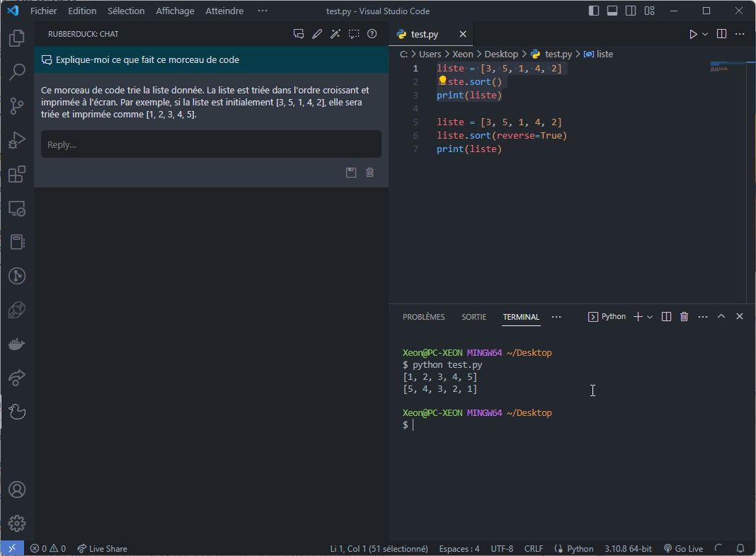Open the Atteindre menu
This screenshot has height=556, width=756.
click(x=224, y=11)
